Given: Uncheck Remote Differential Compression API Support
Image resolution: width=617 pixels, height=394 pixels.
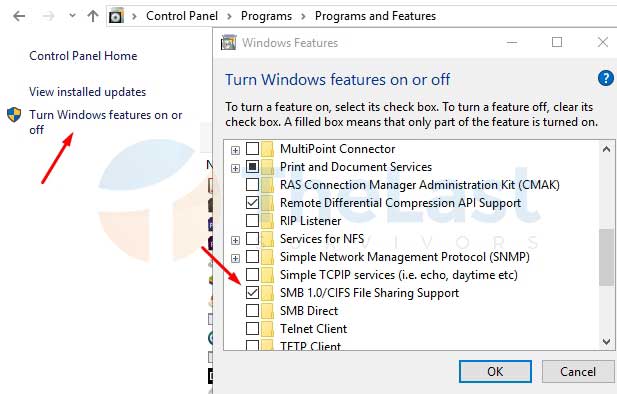Looking at the screenshot, I should point(252,203).
